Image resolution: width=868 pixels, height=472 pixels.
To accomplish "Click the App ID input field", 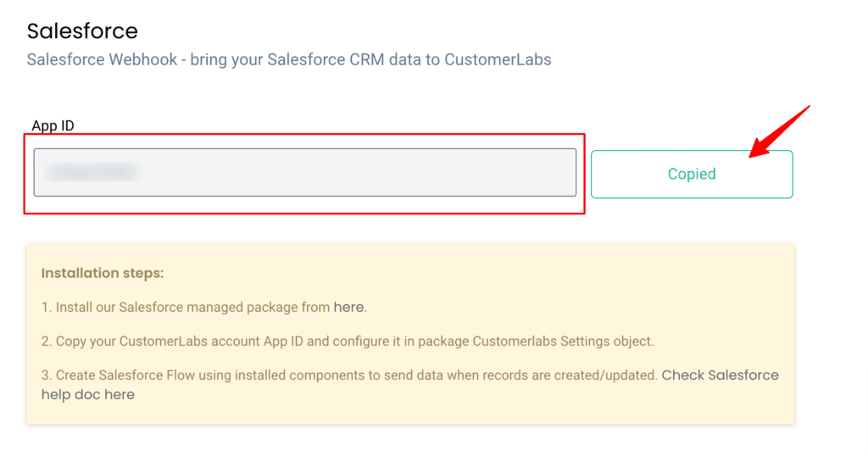I will pos(304,172).
